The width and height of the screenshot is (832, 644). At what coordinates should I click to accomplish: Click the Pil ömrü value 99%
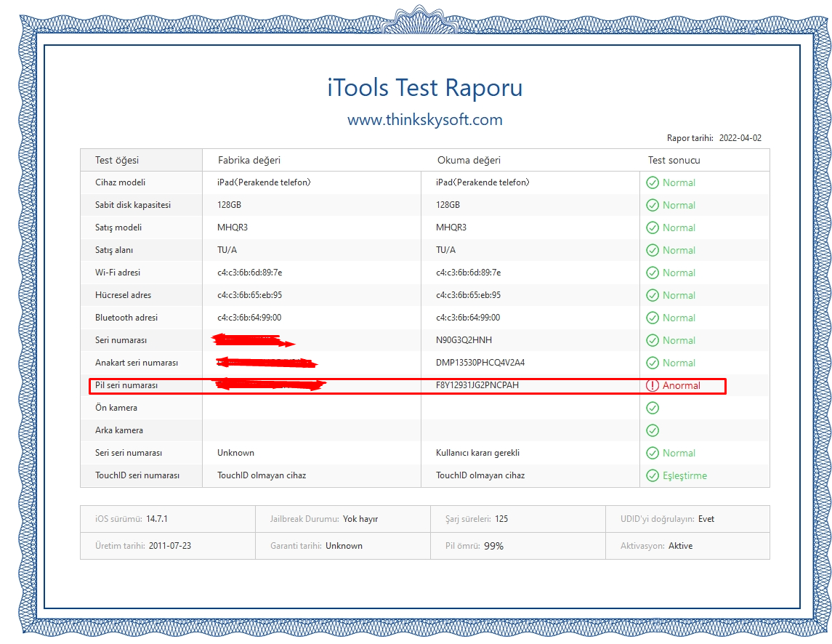pyautogui.click(x=493, y=546)
